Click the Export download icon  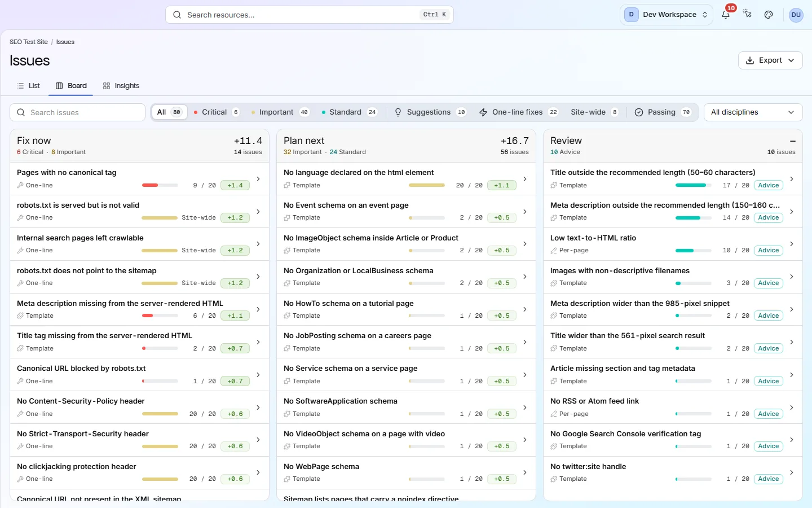tap(750, 60)
